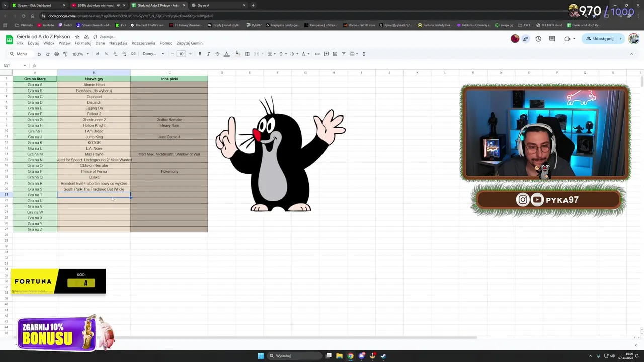Toggle strikethrough formatting
The width and height of the screenshot is (644, 362).
click(x=217, y=54)
